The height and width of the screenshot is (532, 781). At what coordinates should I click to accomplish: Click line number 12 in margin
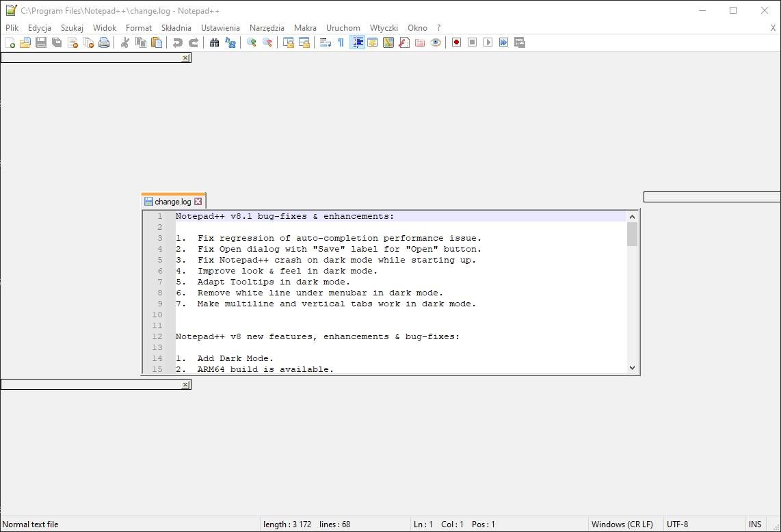157,336
